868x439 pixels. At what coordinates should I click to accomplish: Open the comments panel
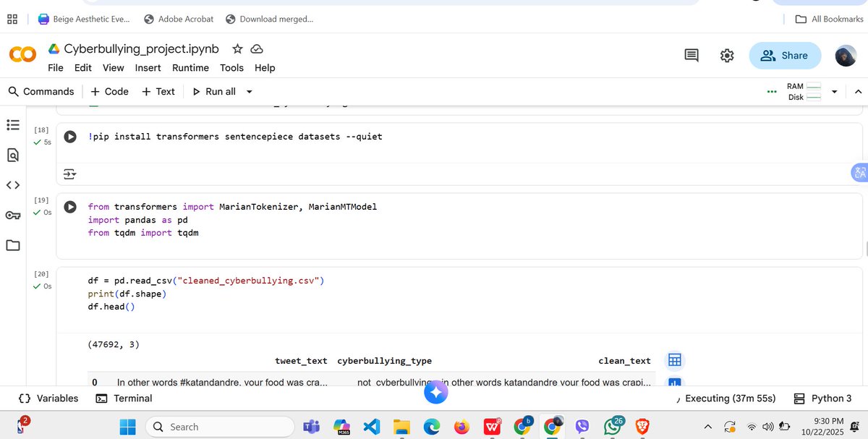coord(692,56)
